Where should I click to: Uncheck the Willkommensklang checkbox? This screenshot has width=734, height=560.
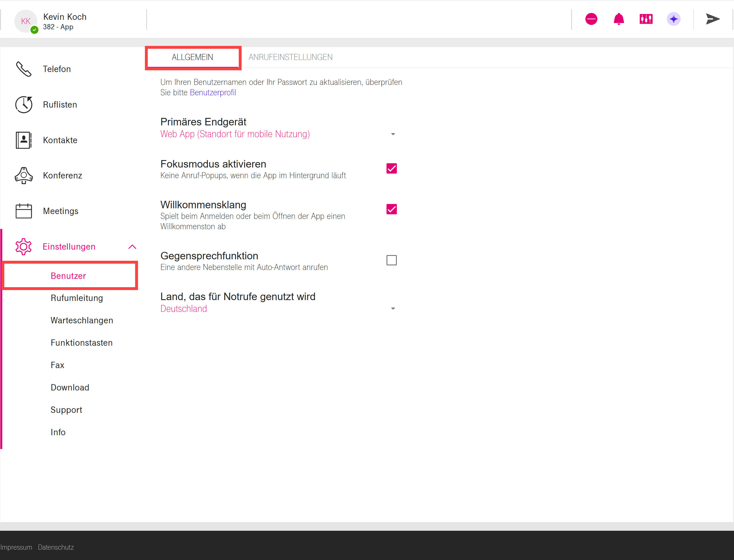391,209
